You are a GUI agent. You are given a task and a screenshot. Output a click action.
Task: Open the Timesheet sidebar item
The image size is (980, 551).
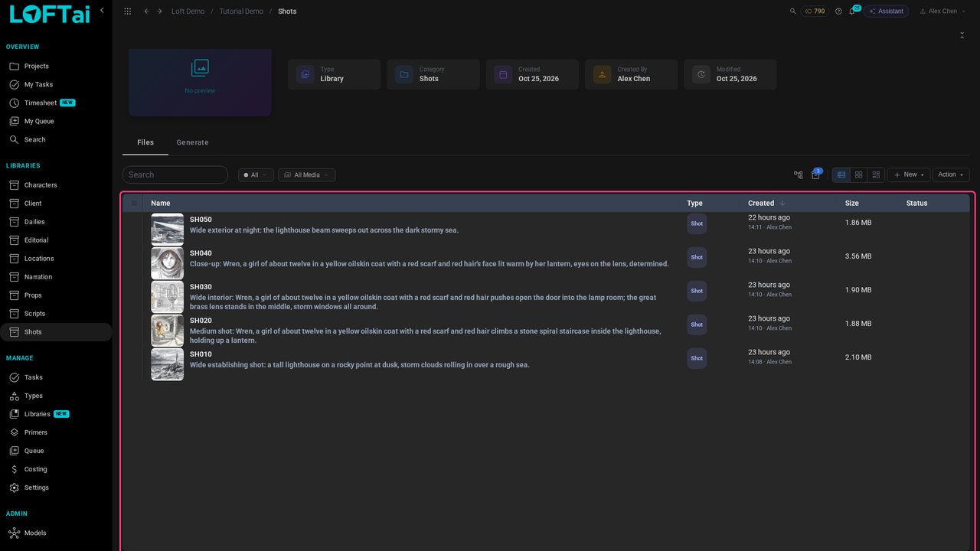point(56,103)
